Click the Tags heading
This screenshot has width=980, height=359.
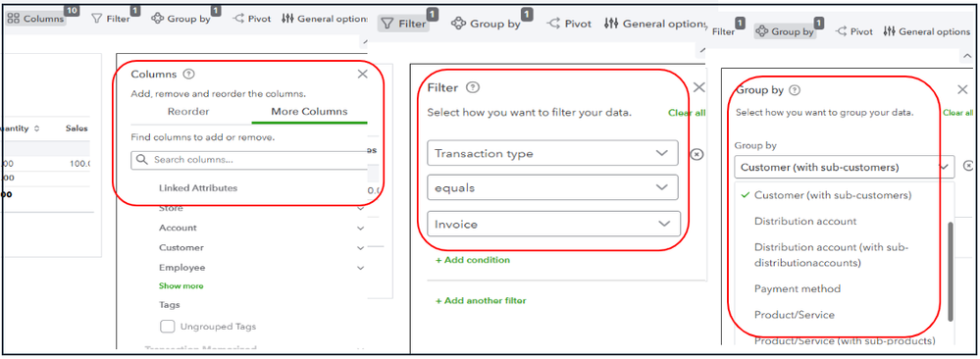click(170, 305)
